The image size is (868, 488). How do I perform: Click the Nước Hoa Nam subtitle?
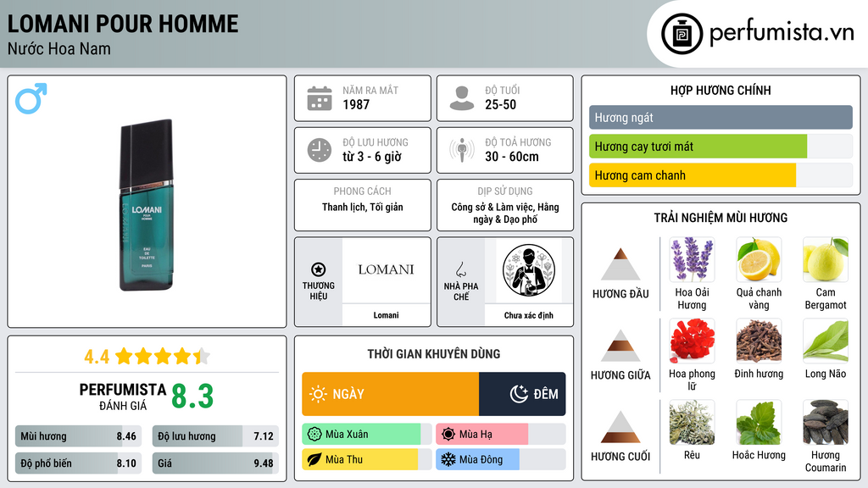point(58,48)
